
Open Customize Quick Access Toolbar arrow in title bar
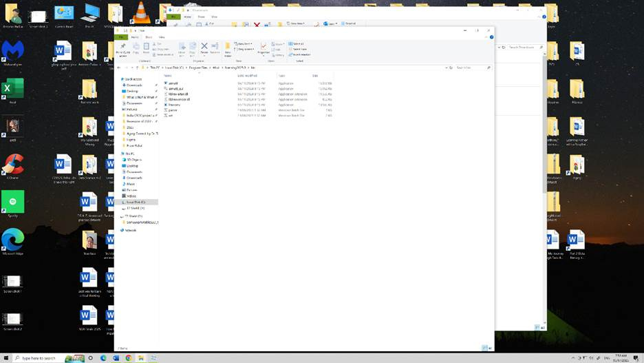pyautogui.click(x=136, y=30)
